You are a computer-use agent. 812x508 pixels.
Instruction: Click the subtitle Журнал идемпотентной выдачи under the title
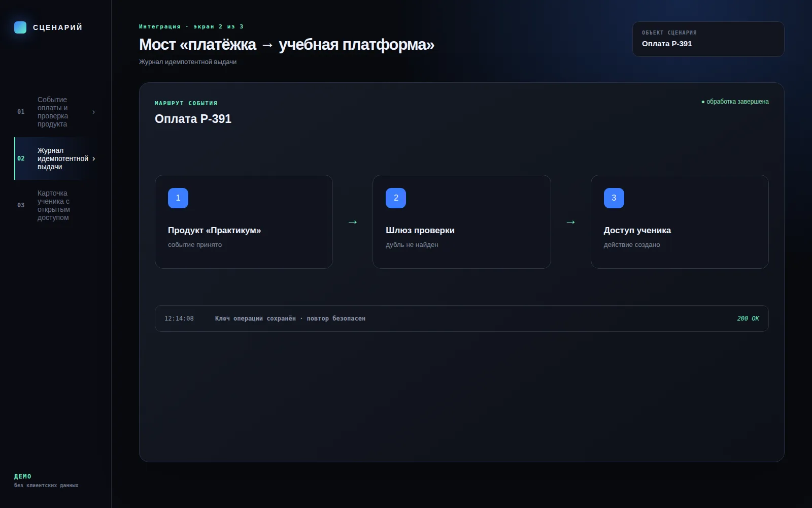tap(188, 62)
